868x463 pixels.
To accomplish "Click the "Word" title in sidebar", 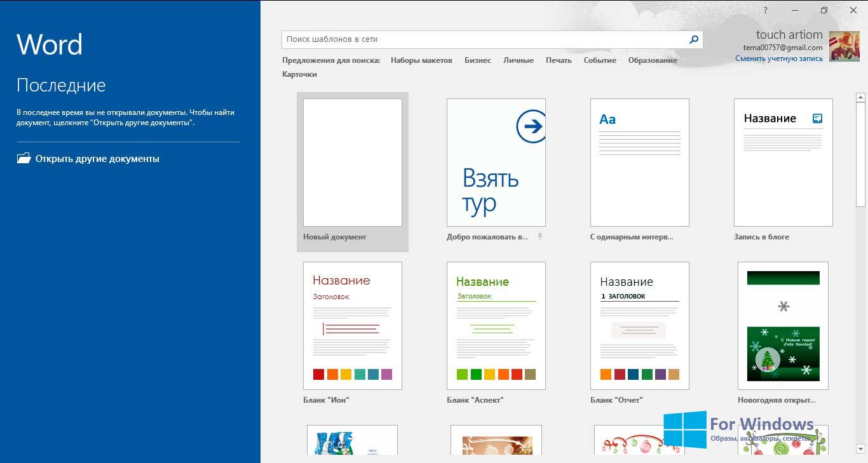I will click(x=50, y=44).
